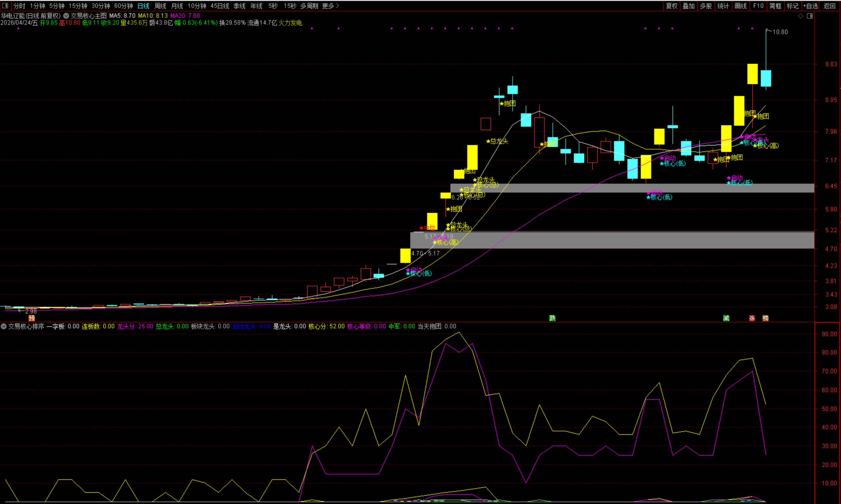
Task: Click the green 跌 marker icon
Action: click(x=552, y=318)
